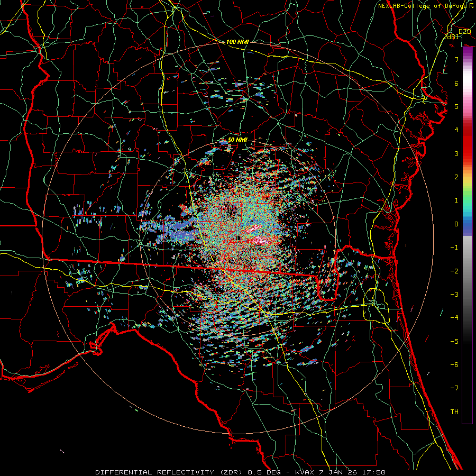This screenshot has width=476, height=476.
Task: Select the "-1" scale value
Action: [454, 248]
